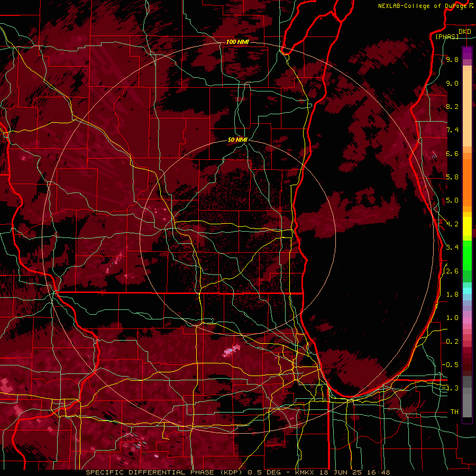Viewport: 476px width, 476px height.
Task: Click the 7.4 value on color scale
Action: click(x=452, y=130)
